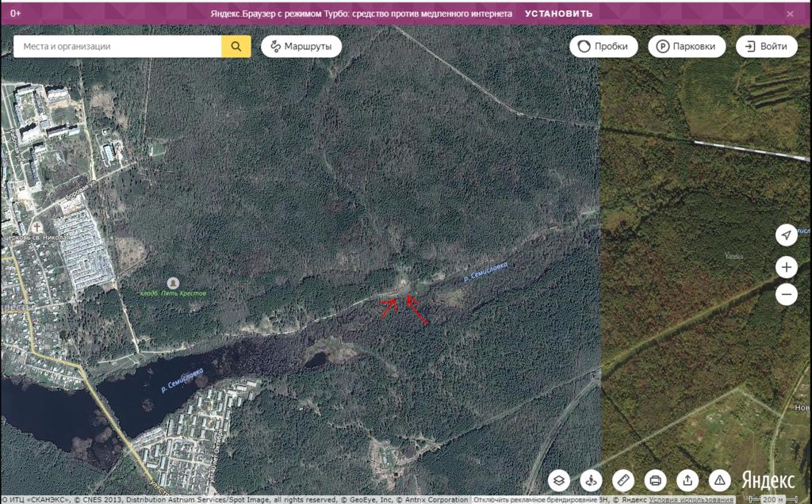Screen dimensions: 812x504
Task: Open the Условия использования link
Action: point(691,500)
